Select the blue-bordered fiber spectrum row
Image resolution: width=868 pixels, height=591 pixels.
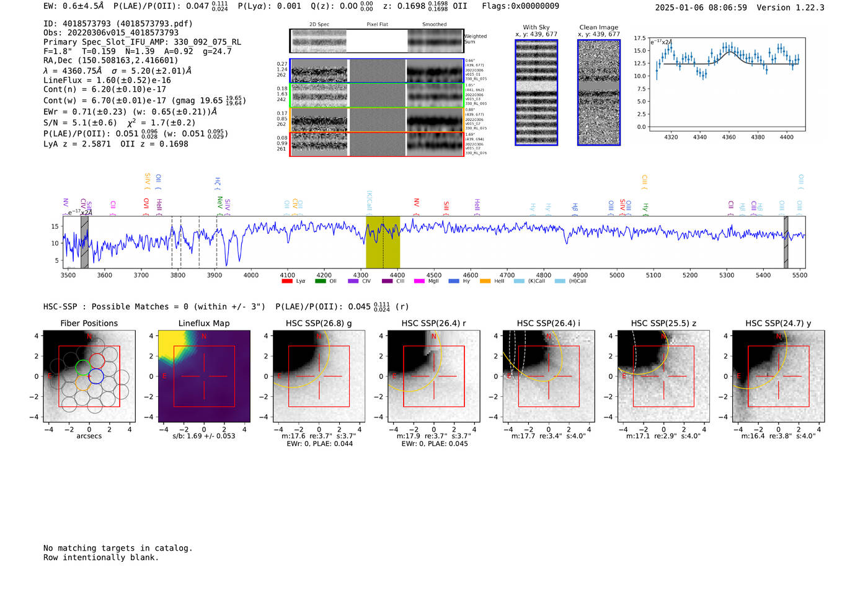click(x=376, y=71)
